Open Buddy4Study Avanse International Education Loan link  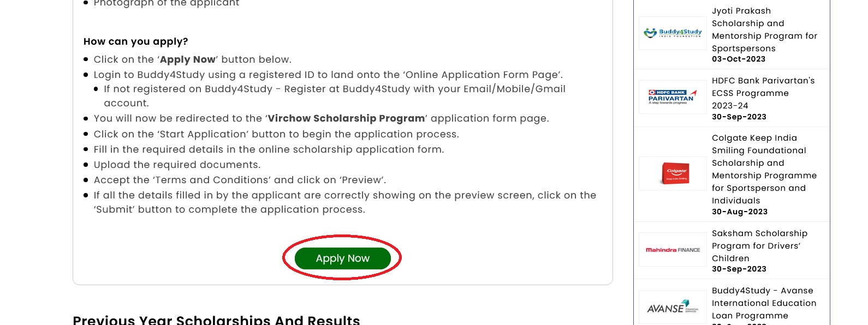pos(764,303)
